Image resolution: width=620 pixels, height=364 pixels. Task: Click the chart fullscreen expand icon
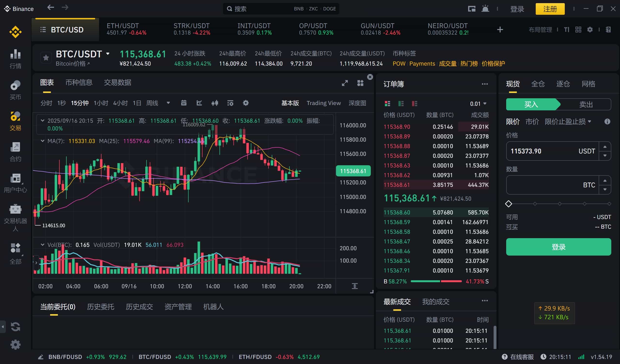click(x=345, y=83)
